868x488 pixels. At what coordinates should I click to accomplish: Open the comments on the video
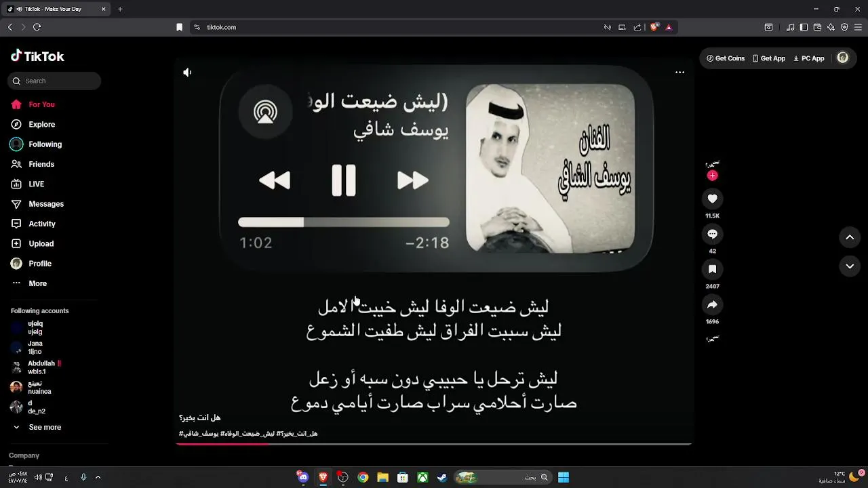coord(712,234)
